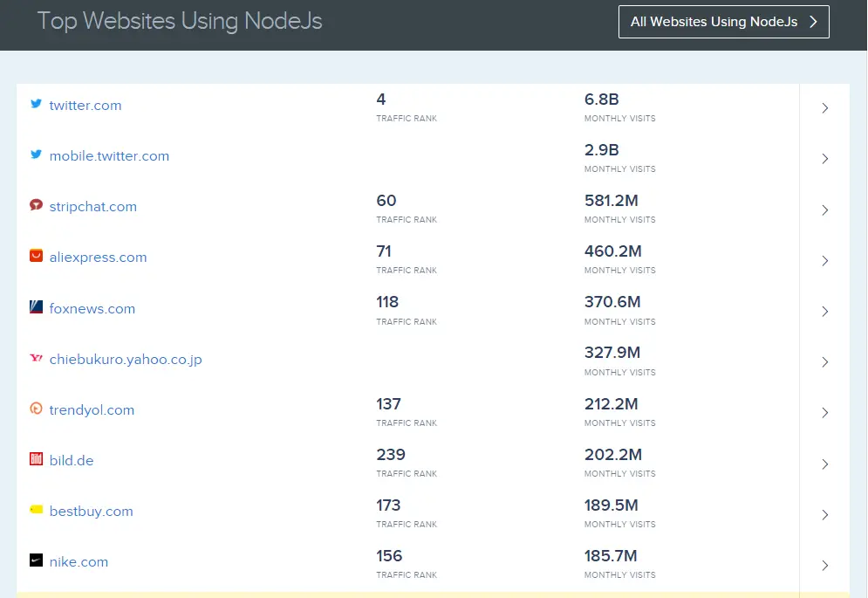This screenshot has width=868, height=598.
Task: Expand the twitter.com row chevron
Action: [824, 108]
